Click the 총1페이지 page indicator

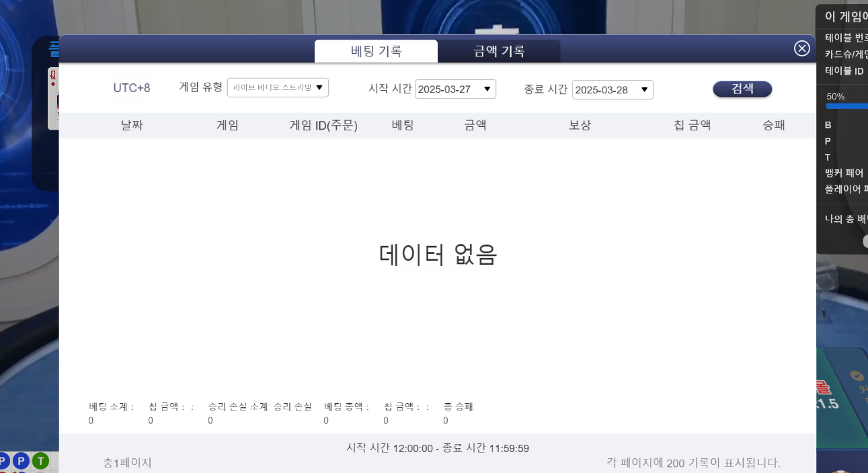[128, 463]
